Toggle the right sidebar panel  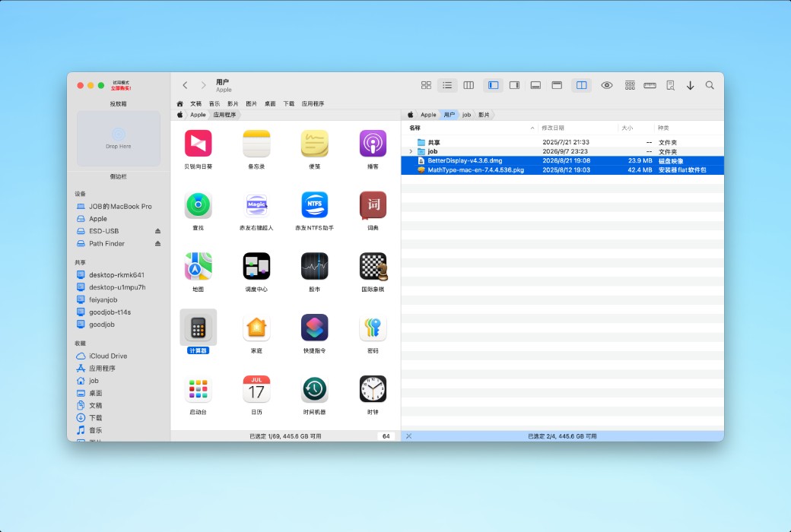pyautogui.click(x=515, y=85)
